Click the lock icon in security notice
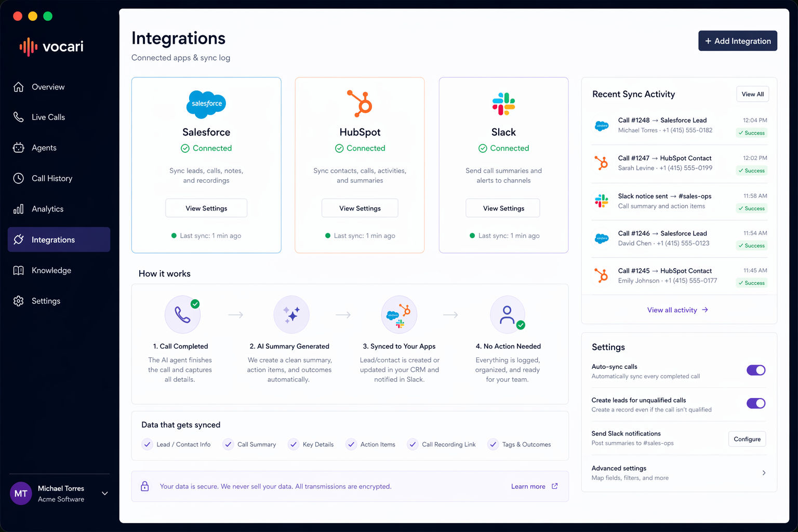798x532 pixels. pos(145,486)
